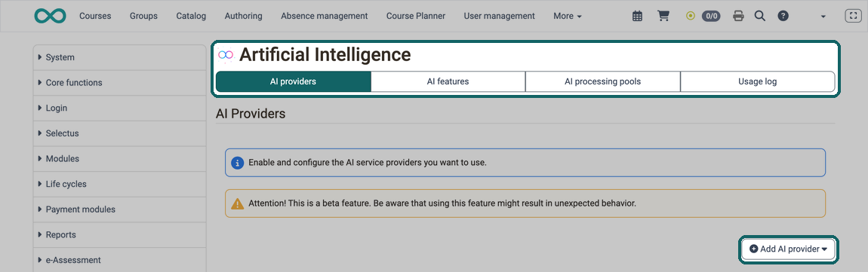The height and width of the screenshot is (272, 868).
Task: Select the AI providers tab
Action: click(x=293, y=82)
